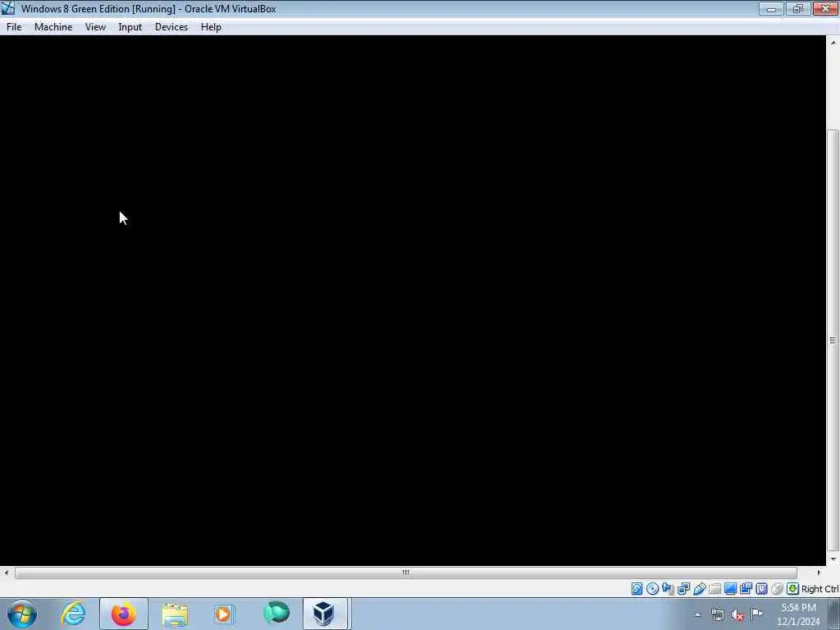This screenshot has width=840, height=630.
Task: Click the vertical scrollbar down arrow
Action: pyautogui.click(x=833, y=559)
